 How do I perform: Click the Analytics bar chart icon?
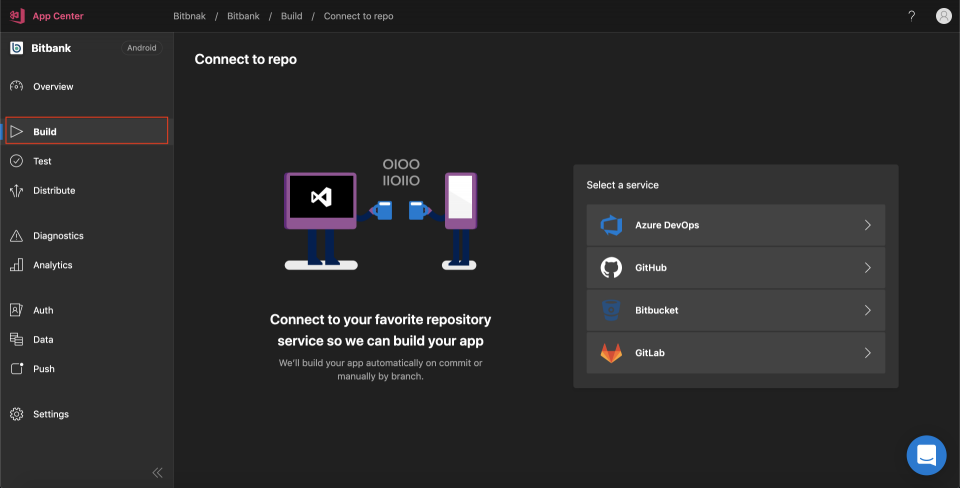[17, 265]
